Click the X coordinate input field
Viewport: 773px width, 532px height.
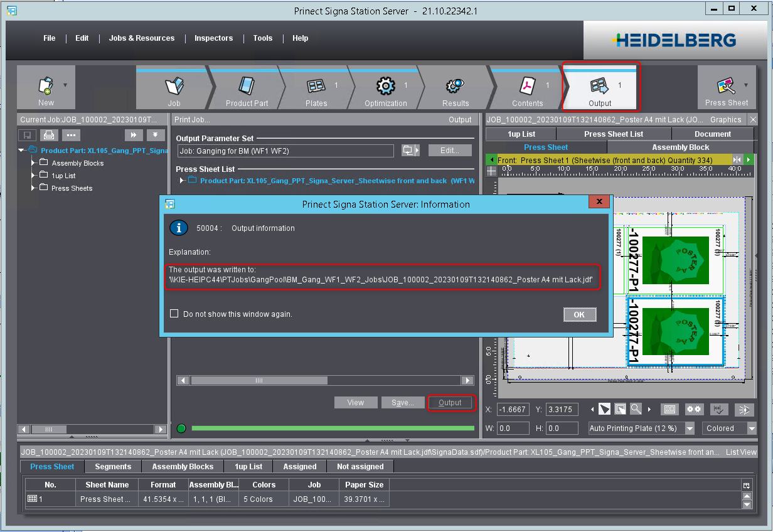pyautogui.click(x=513, y=410)
